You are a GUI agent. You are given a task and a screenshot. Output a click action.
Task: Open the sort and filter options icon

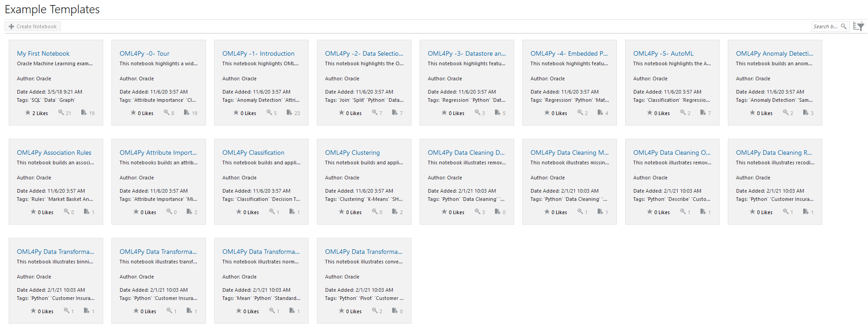[x=859, y=26]
